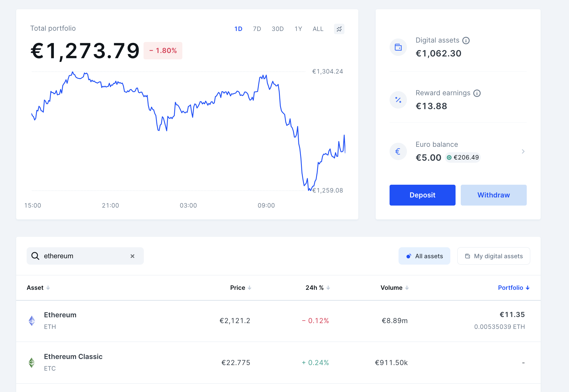Click the Ethereum Classic coin logo
Screen dimensions: 569x392
[32, 362]
